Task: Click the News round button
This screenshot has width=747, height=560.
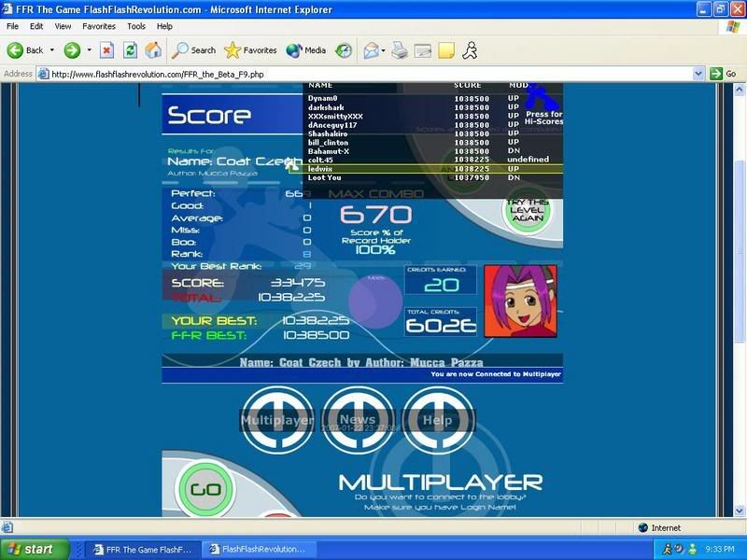Action: 359,419
